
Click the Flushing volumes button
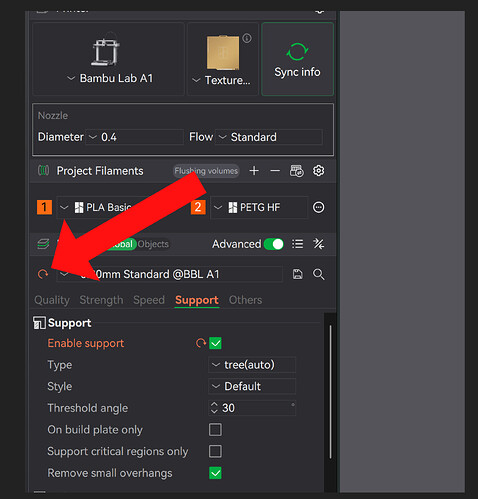pos(206,171)
